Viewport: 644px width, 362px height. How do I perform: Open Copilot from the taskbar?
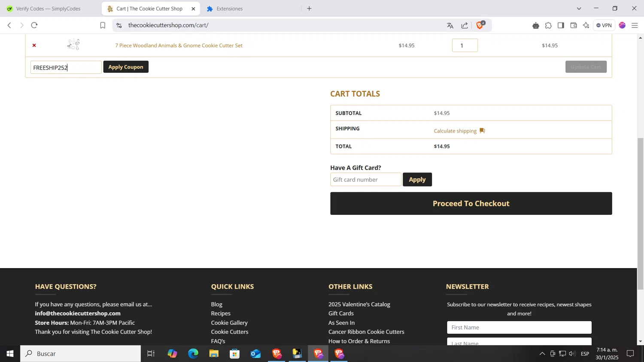(x=172, y=353)
